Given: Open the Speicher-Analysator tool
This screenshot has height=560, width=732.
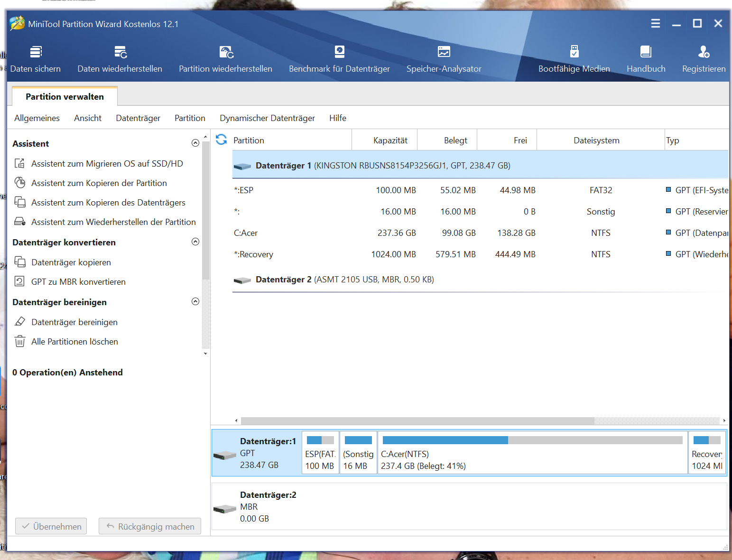Looking at the screenshot, I should 444,59.
